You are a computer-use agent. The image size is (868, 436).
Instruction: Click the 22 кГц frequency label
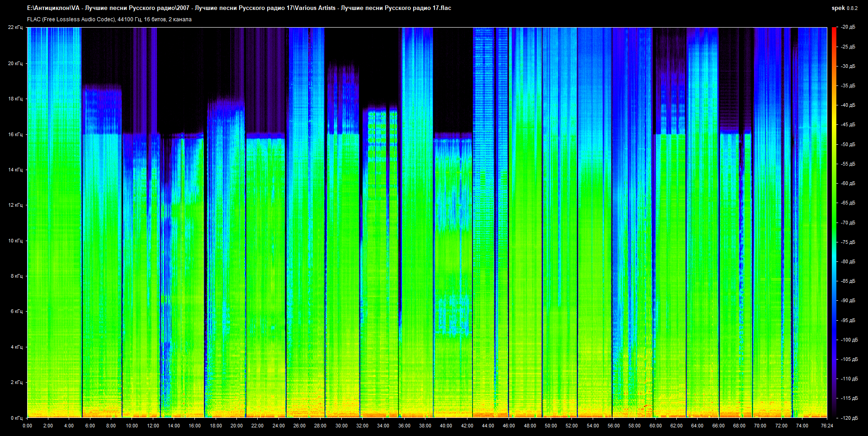(x=15, y=27)
